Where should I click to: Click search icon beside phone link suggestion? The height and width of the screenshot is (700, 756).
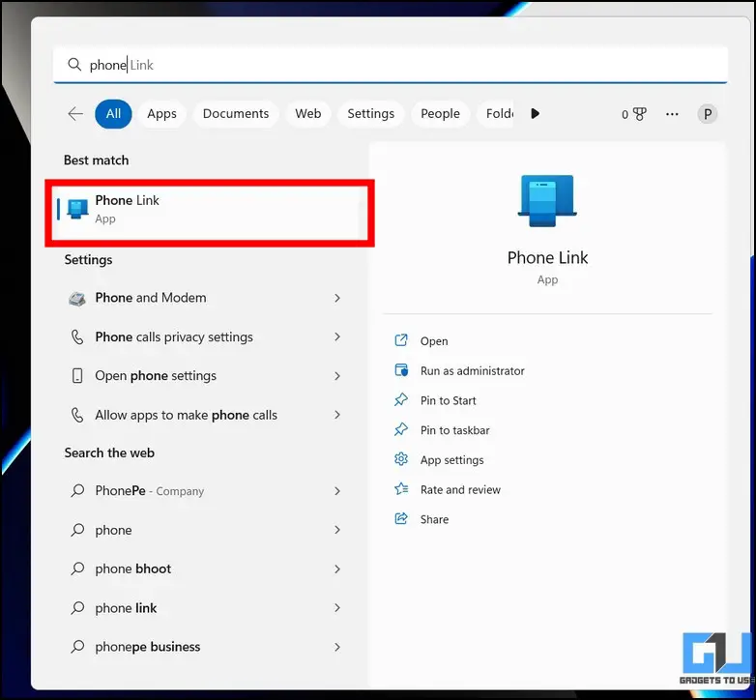coord(77,608)
